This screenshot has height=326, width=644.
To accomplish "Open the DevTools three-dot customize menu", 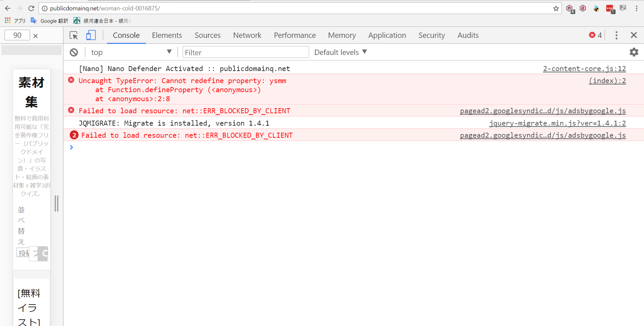I will [x=616, y=35].
